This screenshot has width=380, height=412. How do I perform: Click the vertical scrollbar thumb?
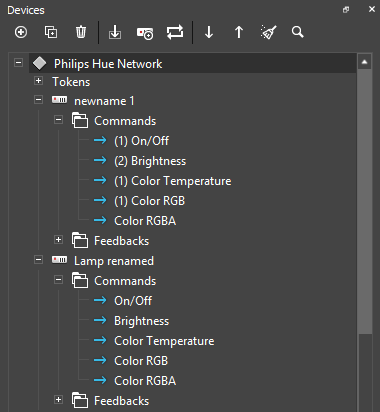tap(364, 201)
